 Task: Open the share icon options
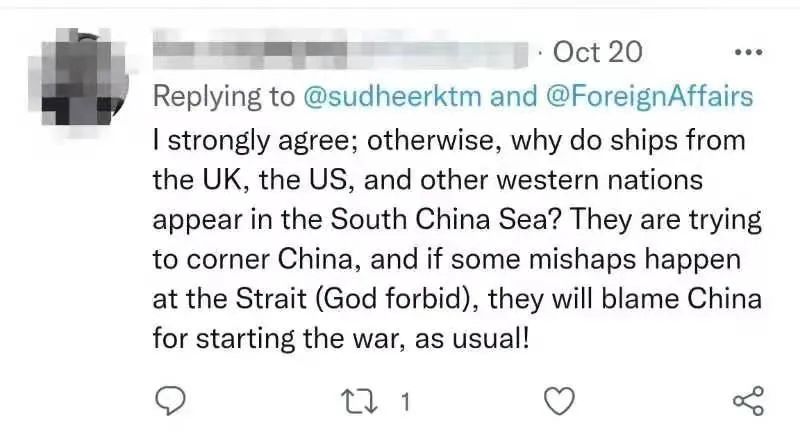748,401
